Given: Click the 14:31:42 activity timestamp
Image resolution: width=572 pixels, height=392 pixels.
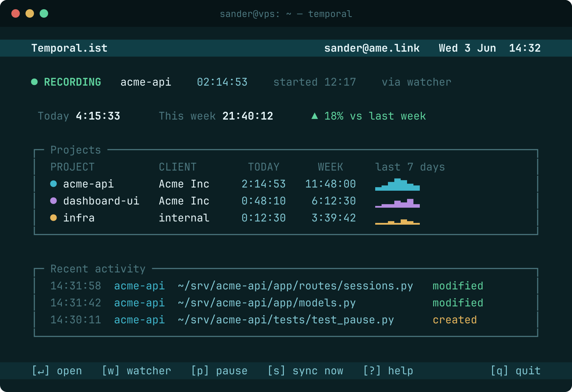Looking at the screenshot, I should 76,303.
